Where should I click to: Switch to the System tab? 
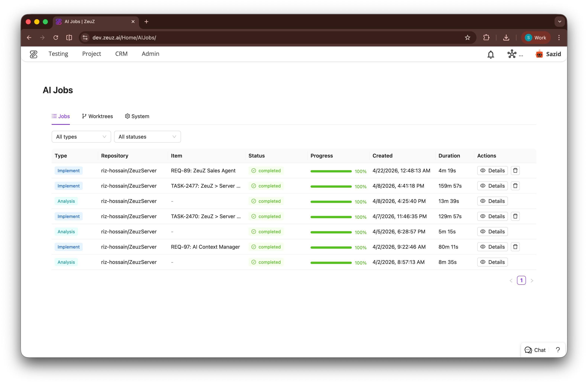[137, 116]
